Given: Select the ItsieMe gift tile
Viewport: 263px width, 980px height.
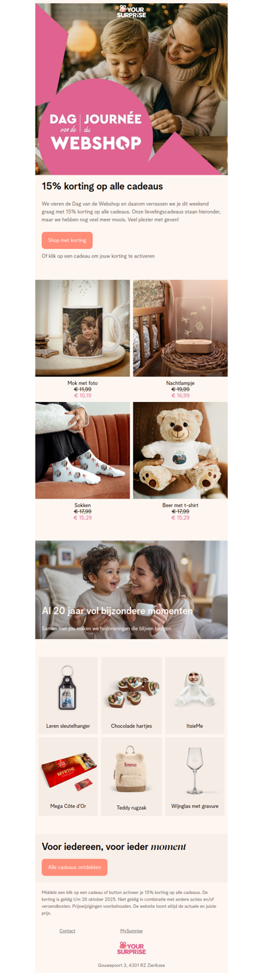Looking at the screenshot, I should point(195,696).
